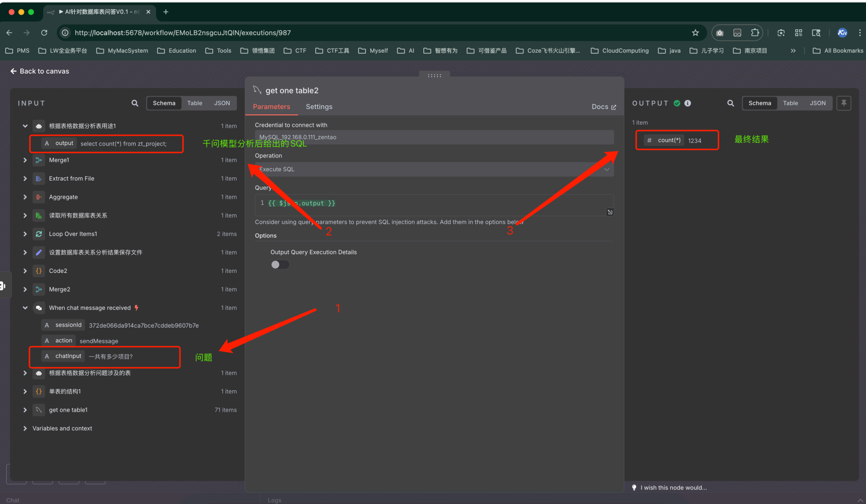Click the Merge1 node icon

pyautogui.click(x=39, y=160)
